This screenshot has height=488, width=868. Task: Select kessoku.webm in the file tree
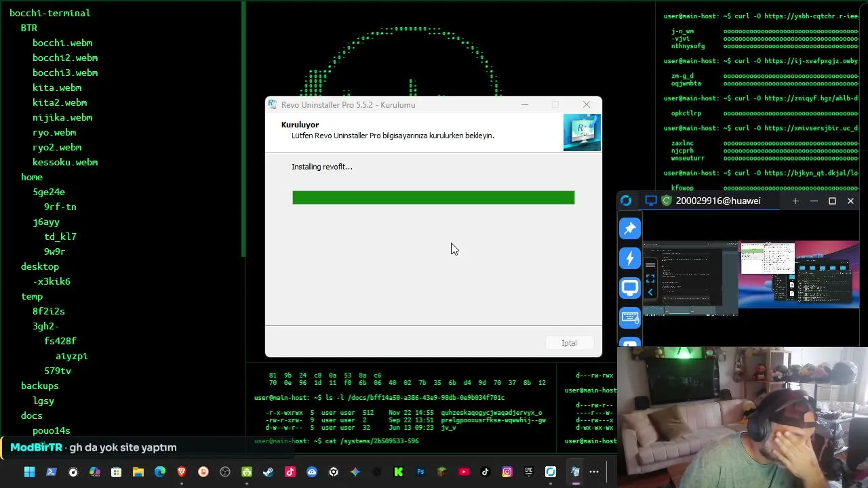pos(65,162)
